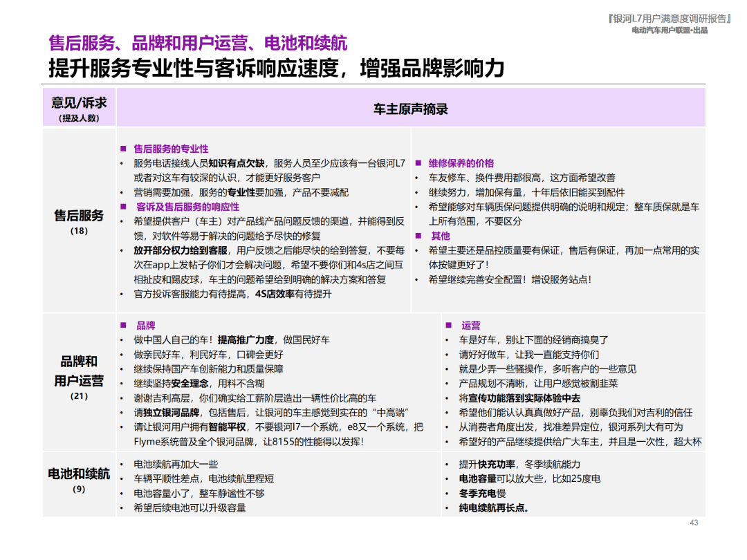Click the line 做亲民好车，利民好车，口碑会更好
The height and width of the screenshot is (560, 747).
click(x=208, y=355)
